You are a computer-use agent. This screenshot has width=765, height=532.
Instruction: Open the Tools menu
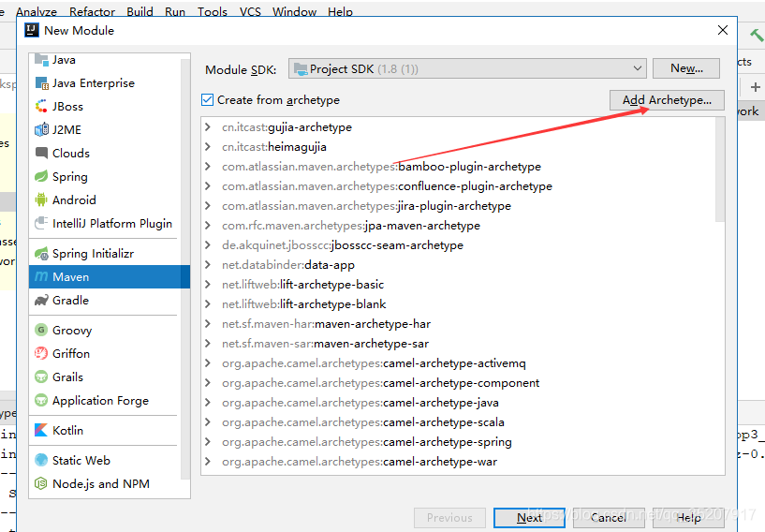click(x=213, y=12)
